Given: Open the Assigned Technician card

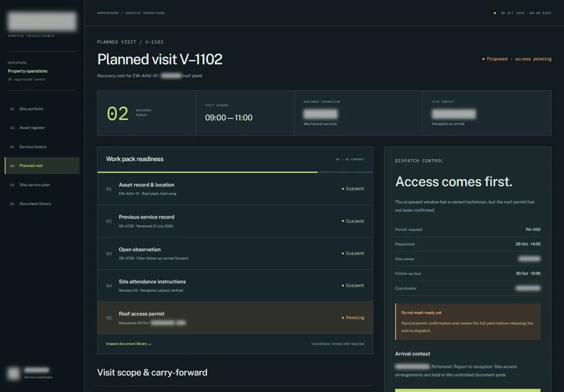Looking at the screenshot, I should pyautogui.click(x=358, y=113).
